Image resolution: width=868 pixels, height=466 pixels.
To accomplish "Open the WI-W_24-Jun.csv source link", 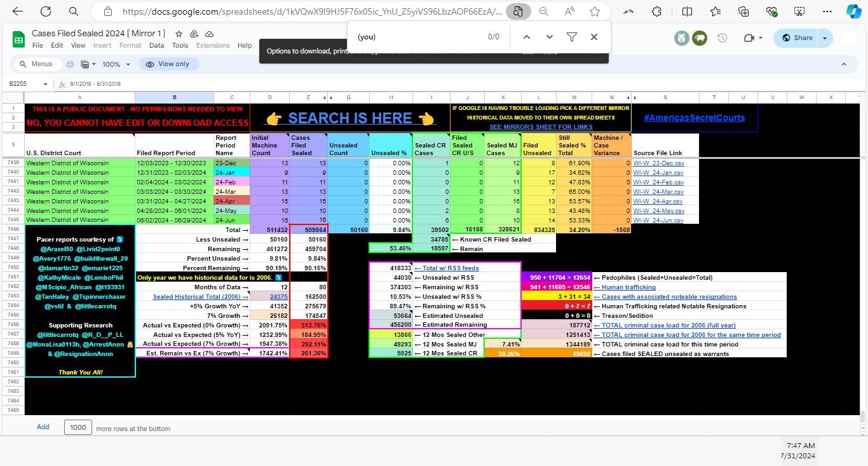I will pyautogui.click(x=658, y=220).
